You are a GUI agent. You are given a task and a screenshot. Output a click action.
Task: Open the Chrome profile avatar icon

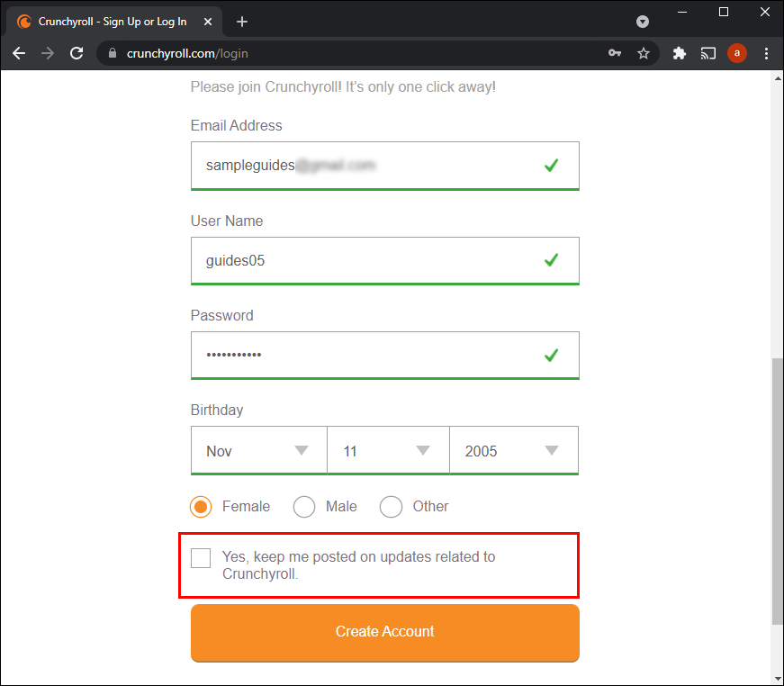coord(737,53)
